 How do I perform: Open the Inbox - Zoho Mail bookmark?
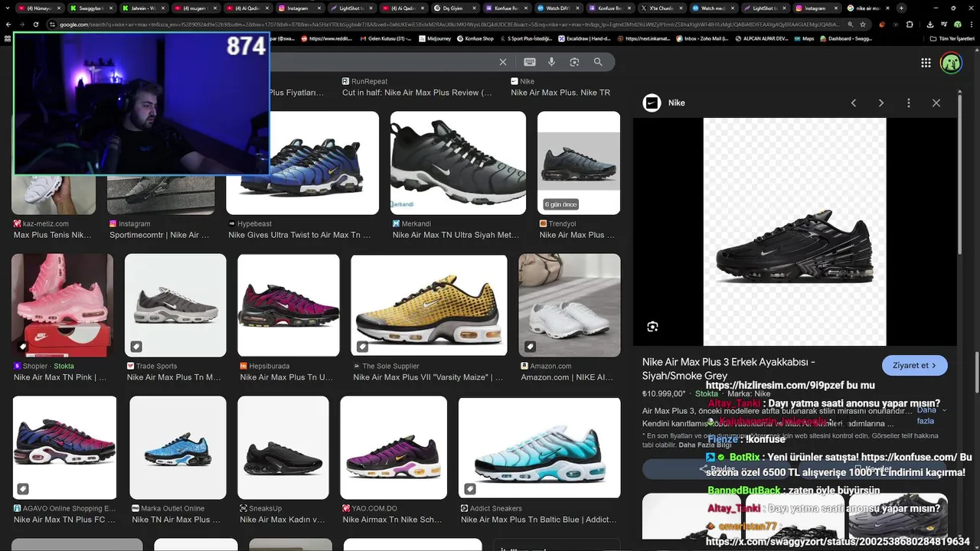(703, 38)
